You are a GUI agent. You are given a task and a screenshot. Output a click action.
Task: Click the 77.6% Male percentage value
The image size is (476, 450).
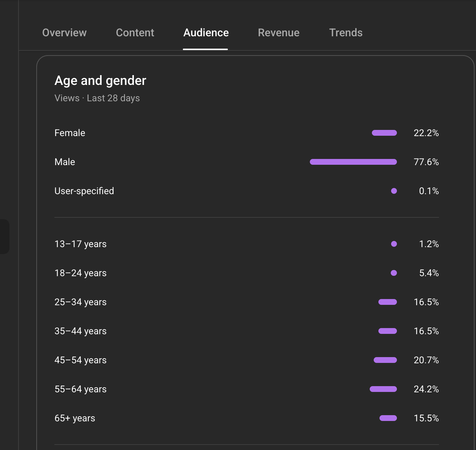[426, 162]
